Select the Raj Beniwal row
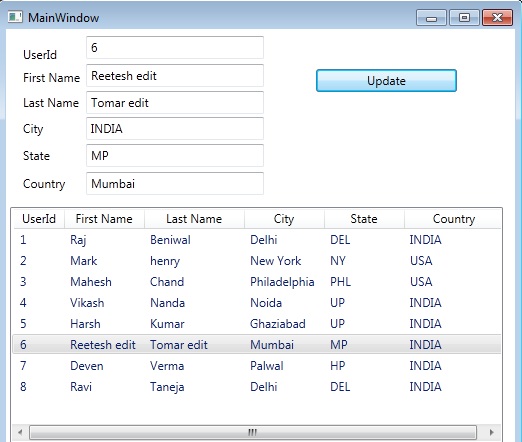Screen dimensions: 522x442 click(257, 240)
